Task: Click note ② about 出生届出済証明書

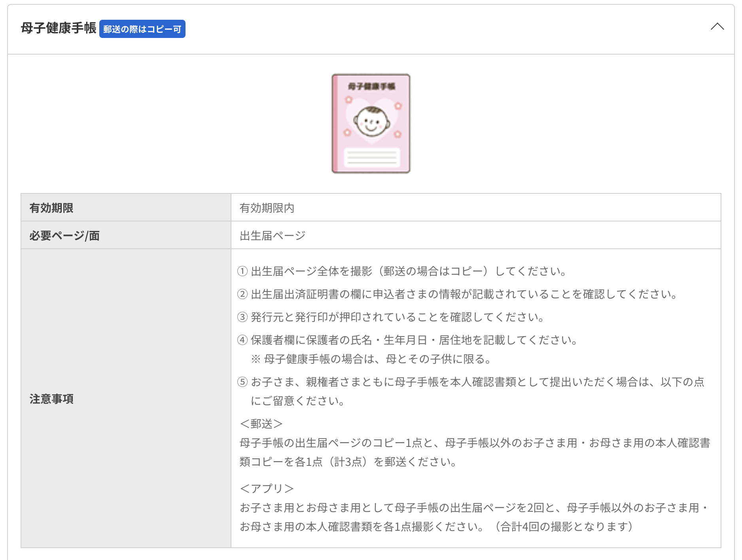Action: 458,294
